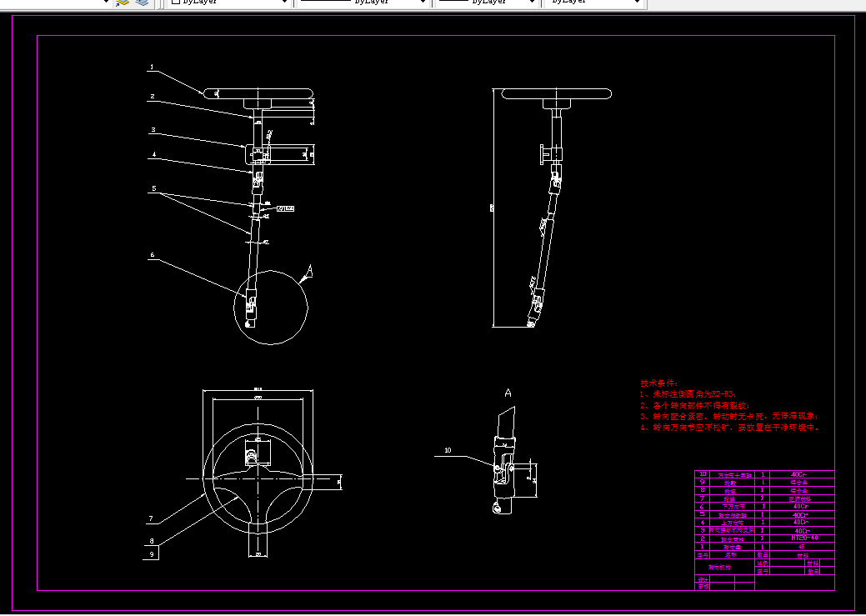
Task: Select red technical note line 2
Action: tap(695, 405)
